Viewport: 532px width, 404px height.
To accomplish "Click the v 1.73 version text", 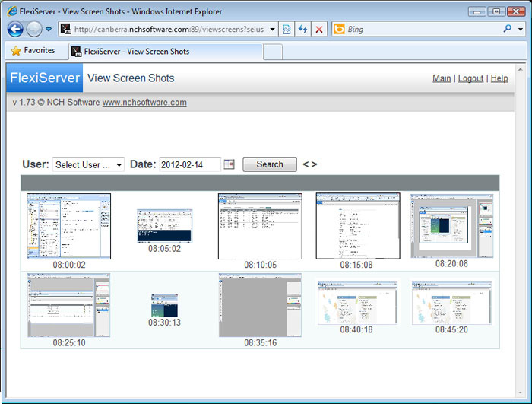I will click(24, 102).
